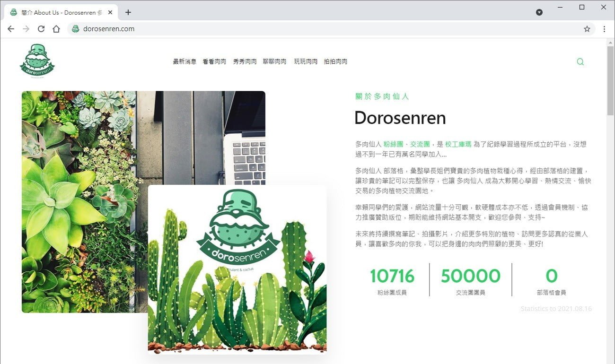This screenshot has height=364, width=615.
Task: Click the cactus illustration card
Action: tap(237, 269)
